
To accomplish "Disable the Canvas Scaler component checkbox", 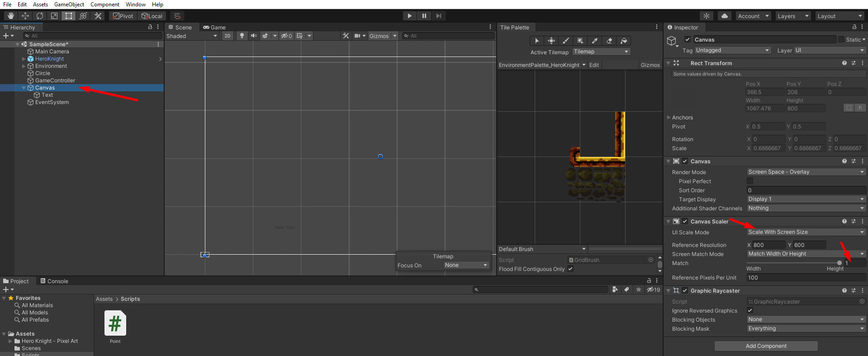I will (x=685, y=221).
